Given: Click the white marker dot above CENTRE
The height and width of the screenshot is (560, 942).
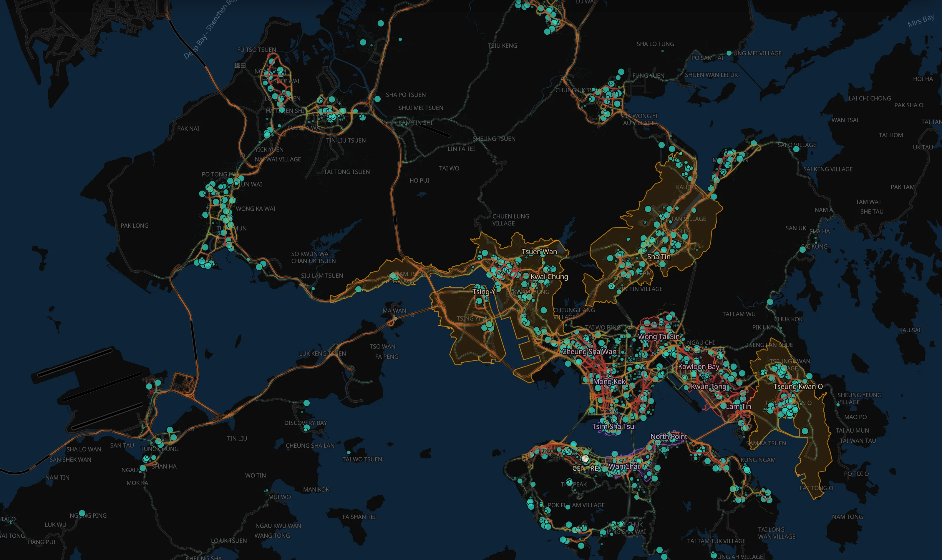Looking at the screenshot, I should click(585, 459).
